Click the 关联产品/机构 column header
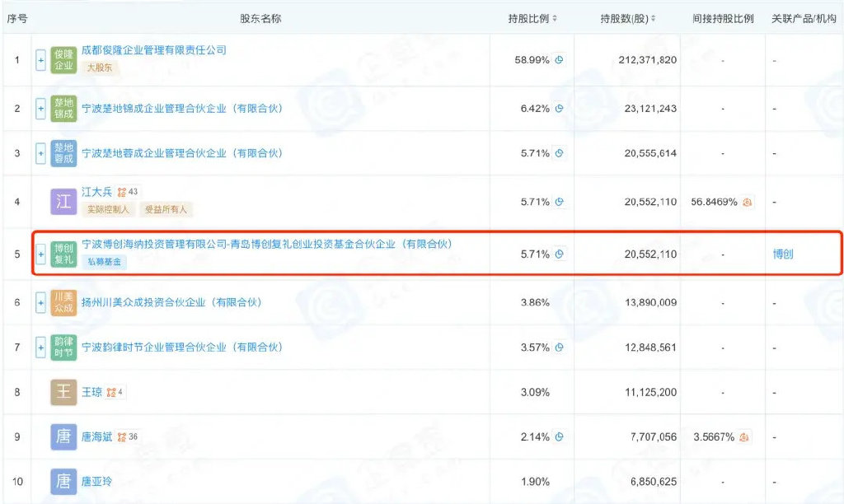Viewport: 844px width, 504px height. point(804,19)
